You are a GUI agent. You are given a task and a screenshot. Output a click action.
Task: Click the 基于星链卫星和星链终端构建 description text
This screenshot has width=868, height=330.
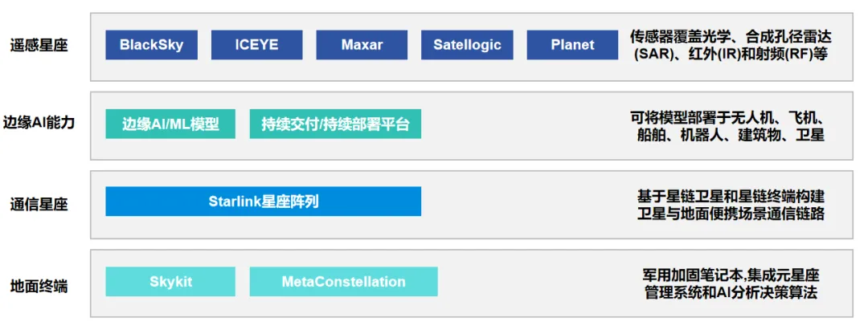[x=729, y=196]
